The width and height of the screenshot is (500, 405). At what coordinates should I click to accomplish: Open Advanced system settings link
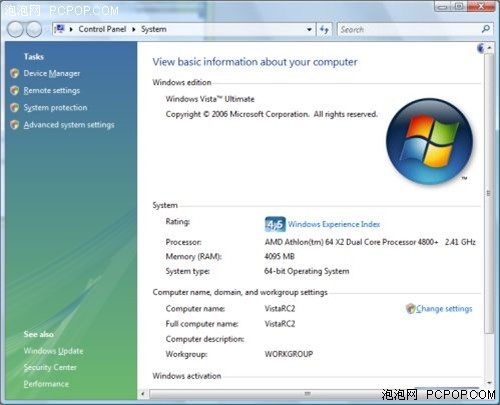click(x=69, y=125)
